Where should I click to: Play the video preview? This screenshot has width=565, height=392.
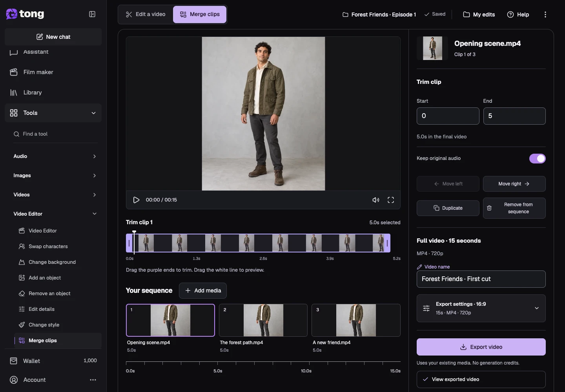point(136,200)
